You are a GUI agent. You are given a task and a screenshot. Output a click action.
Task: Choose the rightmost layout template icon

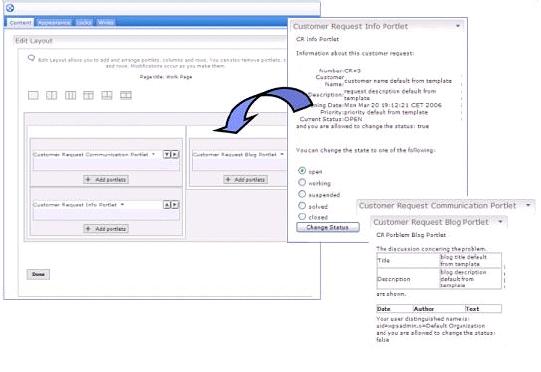(x=126, y=95)
